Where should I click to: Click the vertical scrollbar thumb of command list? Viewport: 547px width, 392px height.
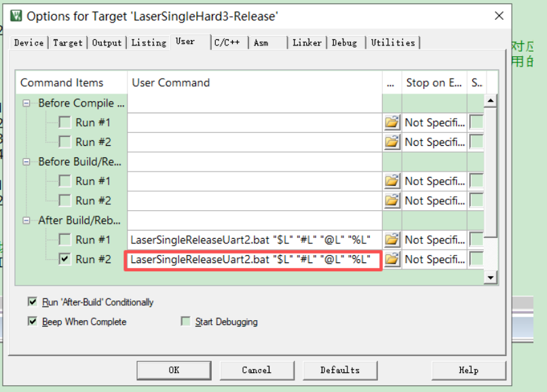(491, 172)
